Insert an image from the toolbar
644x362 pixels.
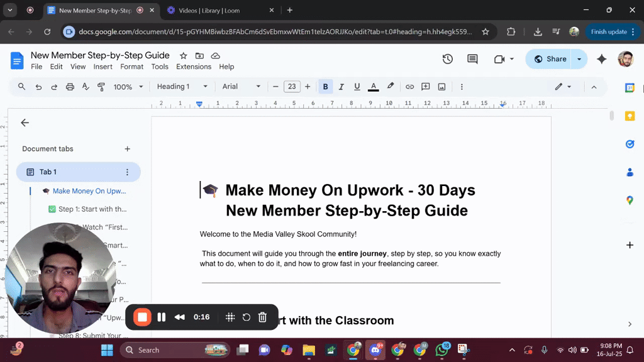pos(441,87)
